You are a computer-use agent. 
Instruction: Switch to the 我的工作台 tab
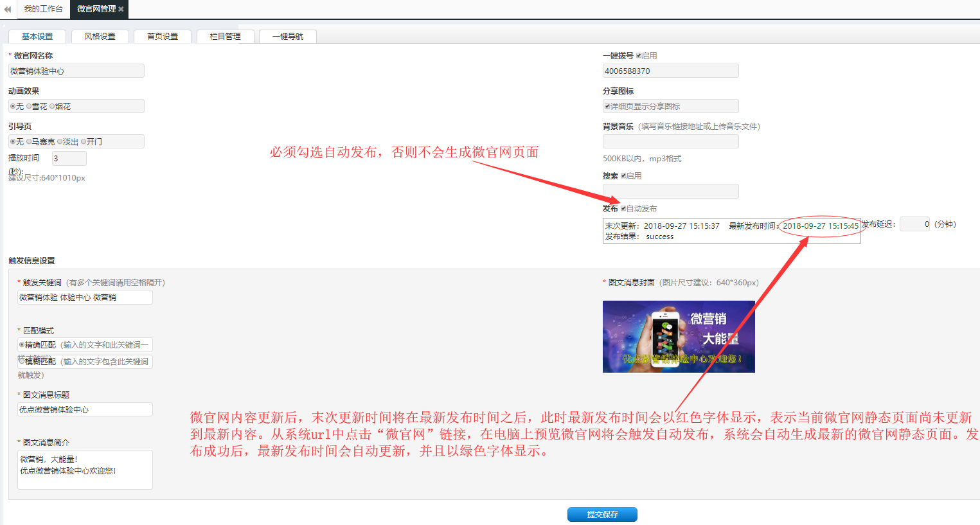click(x=44, y=9)
